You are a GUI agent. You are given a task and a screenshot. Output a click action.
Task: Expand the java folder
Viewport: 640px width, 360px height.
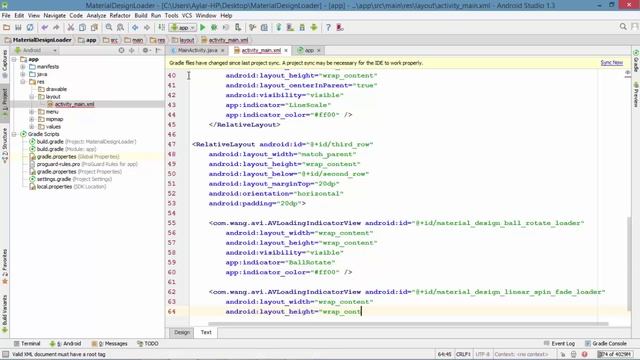[23, 74]
